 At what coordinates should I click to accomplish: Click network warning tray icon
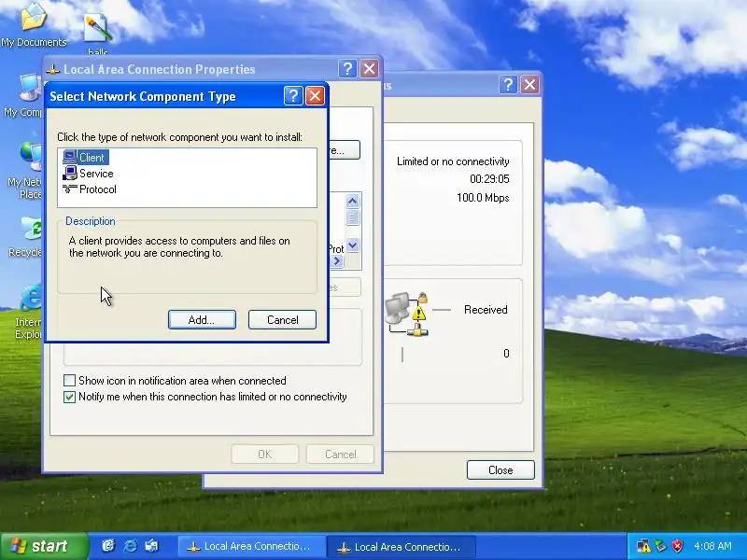[643, 546]
